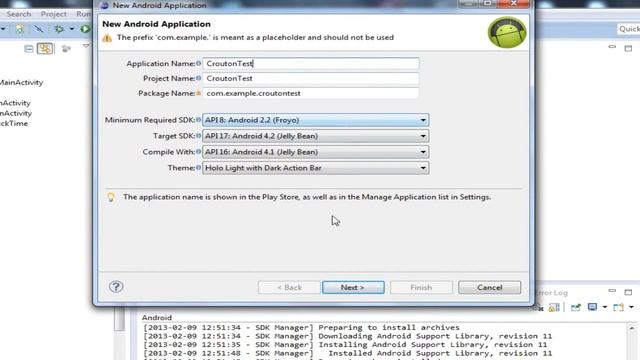Click the Android console label

(x=157, y=318)
